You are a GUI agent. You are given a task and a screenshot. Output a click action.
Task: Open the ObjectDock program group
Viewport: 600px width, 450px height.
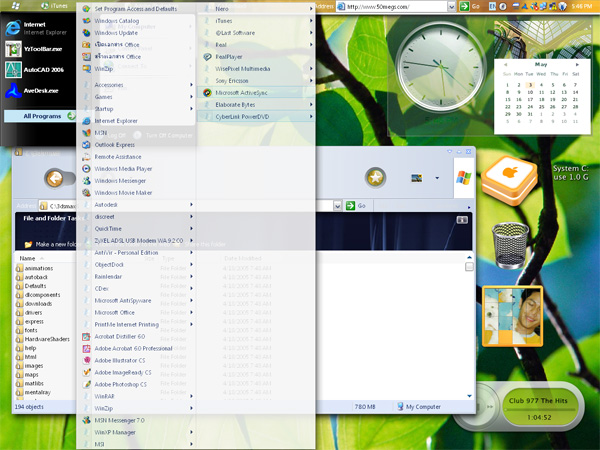pos(138,264)
